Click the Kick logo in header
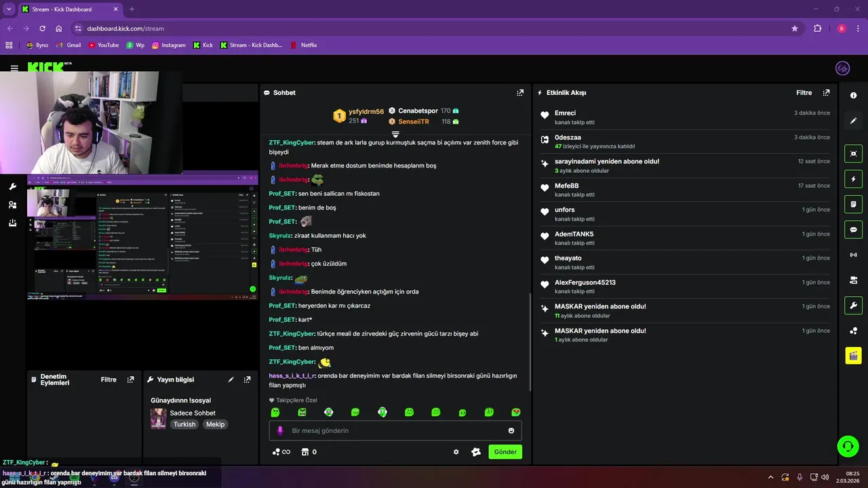868x488 pixels. 46,67
